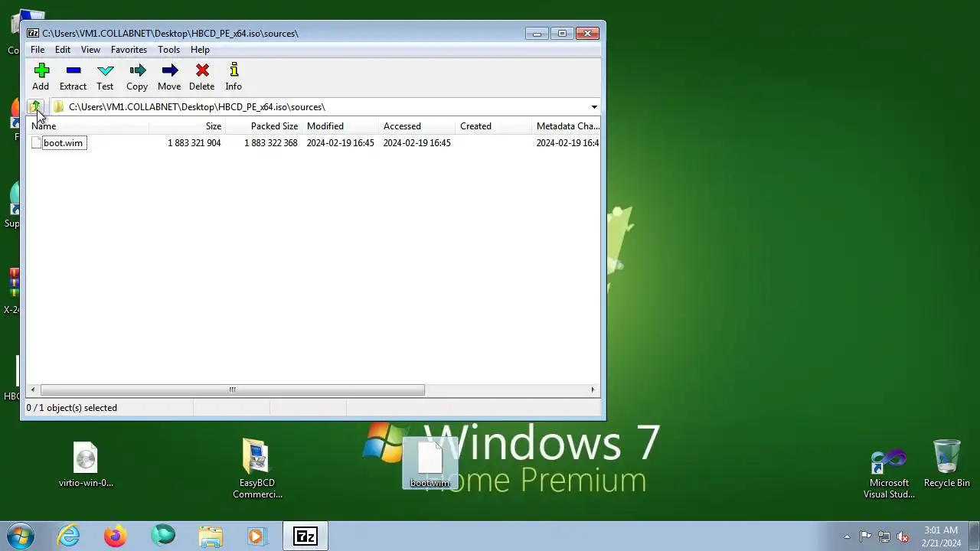Image resolution: width=980 pixels, height=551 pixels.
Task: Sort by Created column header
Action: coord(494,126)
